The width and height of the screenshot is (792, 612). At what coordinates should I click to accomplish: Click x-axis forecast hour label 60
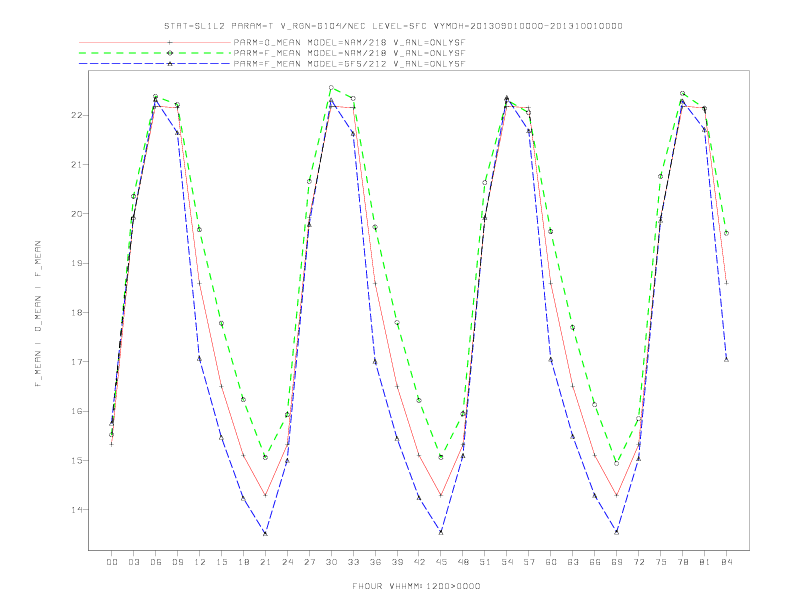tap(551, 562)
